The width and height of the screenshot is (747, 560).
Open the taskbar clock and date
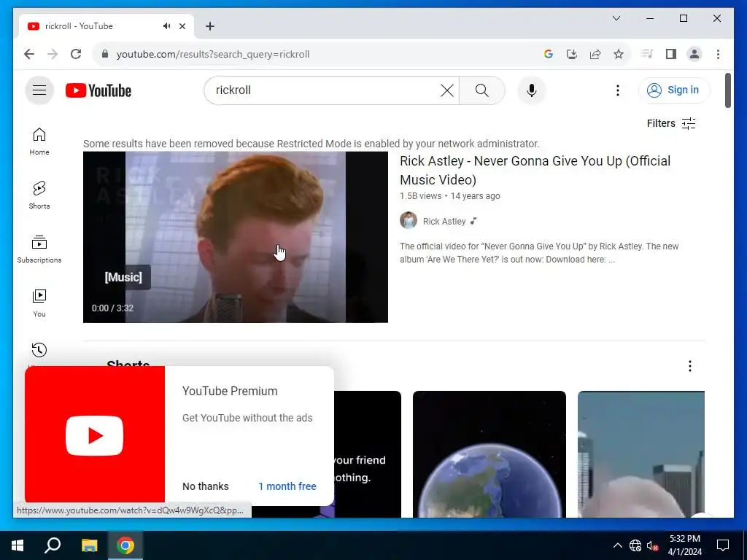tap(684, 545)
